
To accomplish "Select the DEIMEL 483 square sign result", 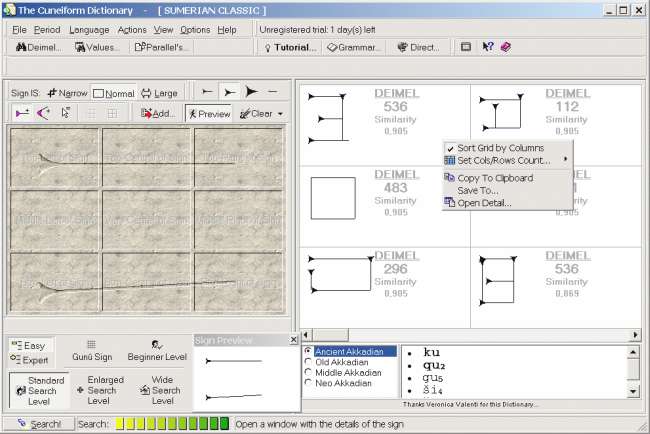I will tap(333, 197).
